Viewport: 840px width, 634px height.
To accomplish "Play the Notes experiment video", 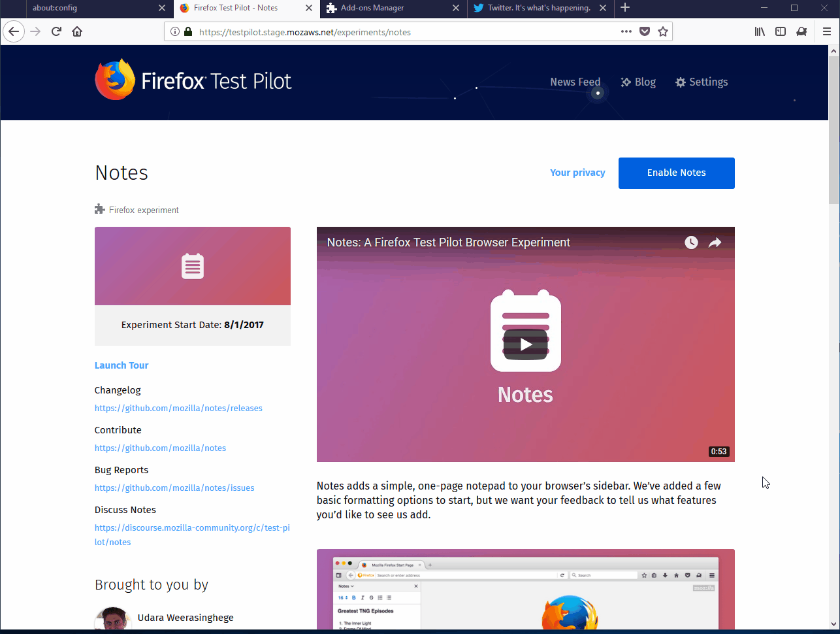I will (x=525, y=344).
